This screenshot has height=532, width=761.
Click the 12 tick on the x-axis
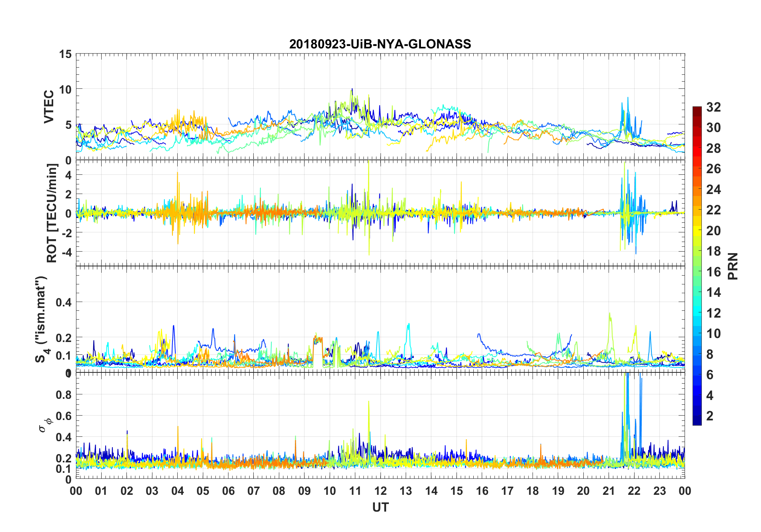(x=380, y=491)
